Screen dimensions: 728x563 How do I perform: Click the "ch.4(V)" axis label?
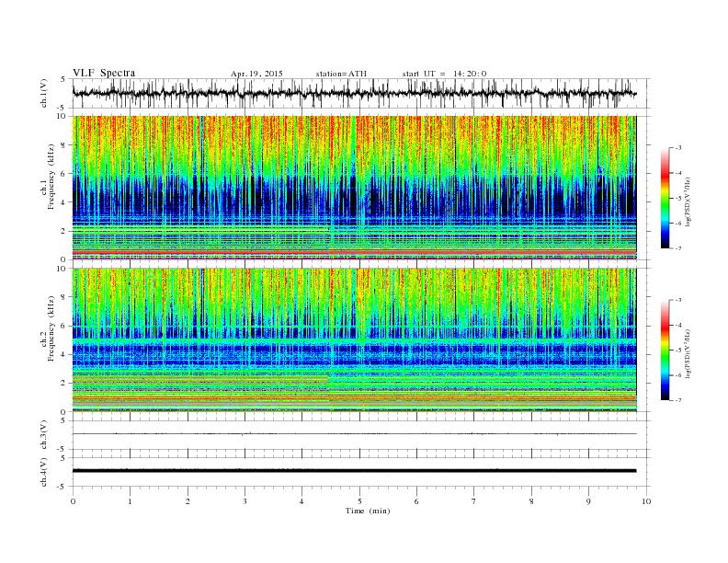pyautogui.click(x=44, y=472)
